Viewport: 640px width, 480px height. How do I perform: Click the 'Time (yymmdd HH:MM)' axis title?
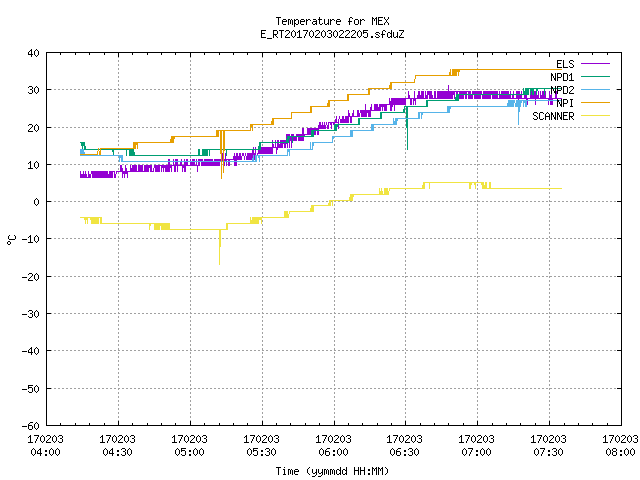point(332,471)
